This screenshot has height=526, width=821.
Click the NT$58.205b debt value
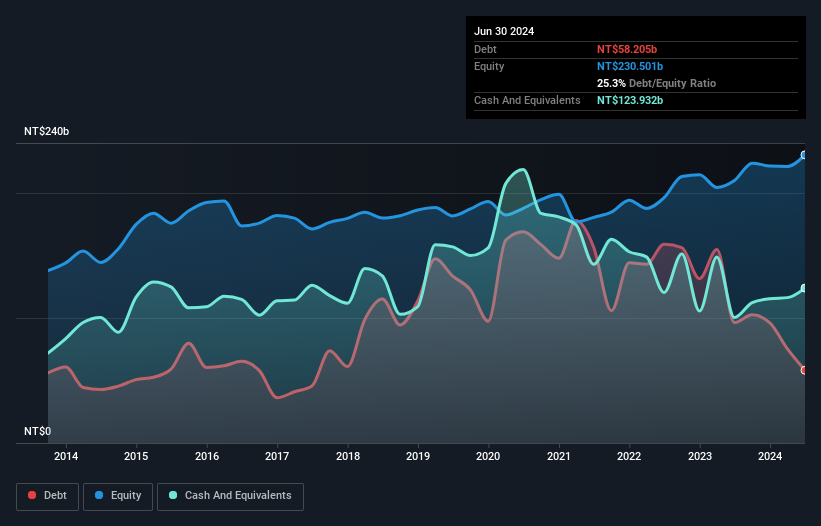627,49
